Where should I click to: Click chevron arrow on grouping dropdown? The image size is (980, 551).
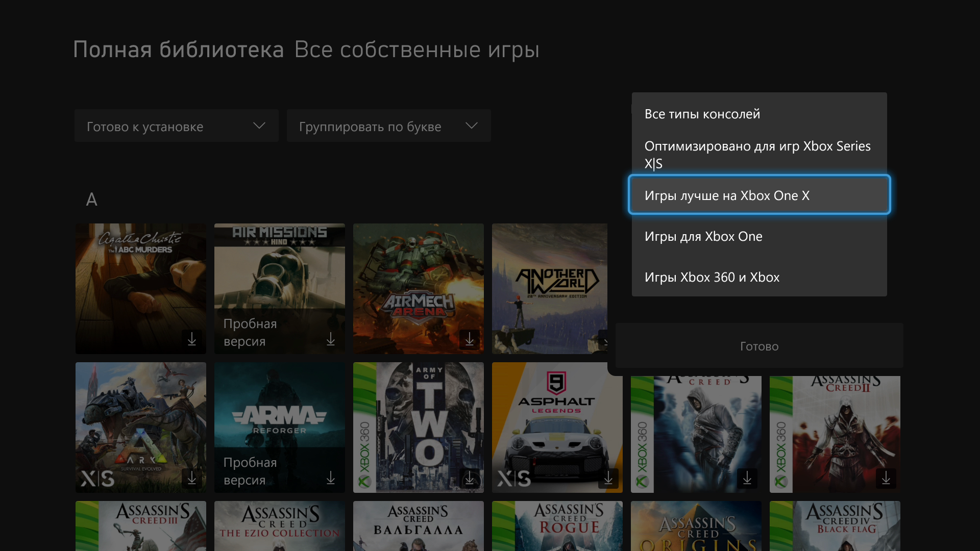click(x=472, y=126)
